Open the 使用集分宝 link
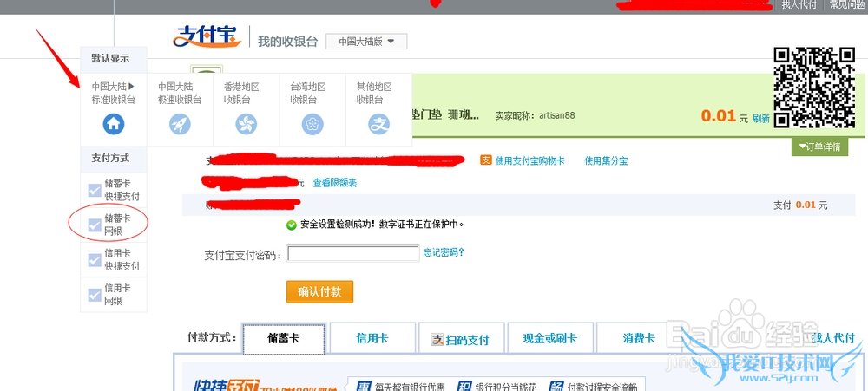The width and height of the screenshot is (868, 391). [606, 161]
